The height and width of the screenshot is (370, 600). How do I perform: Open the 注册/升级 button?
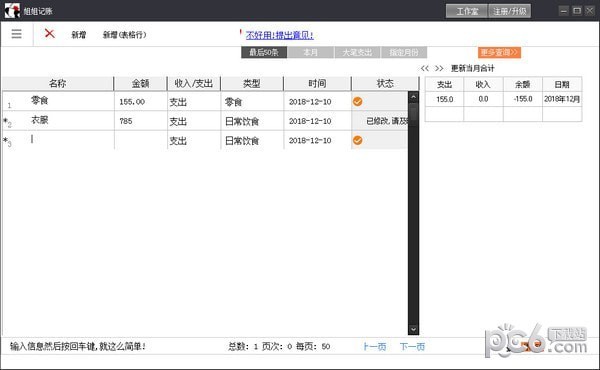pyautogui.click(x=510, y=11)
